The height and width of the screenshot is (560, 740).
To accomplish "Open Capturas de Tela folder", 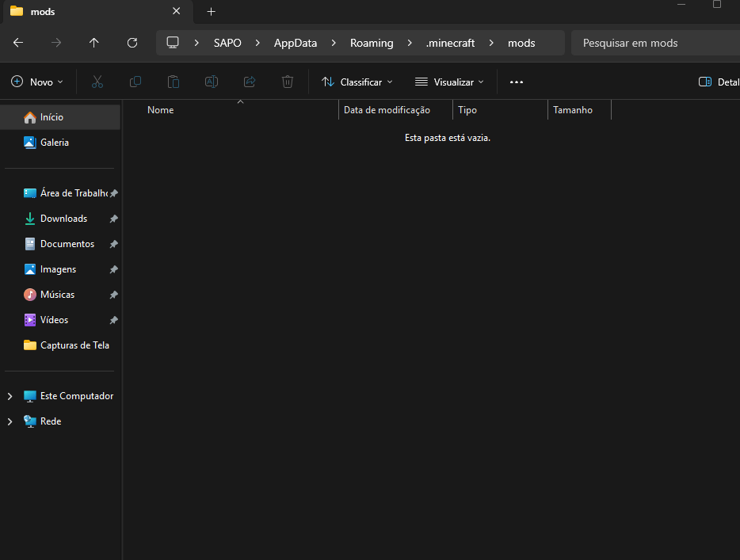I will point(60,345).
